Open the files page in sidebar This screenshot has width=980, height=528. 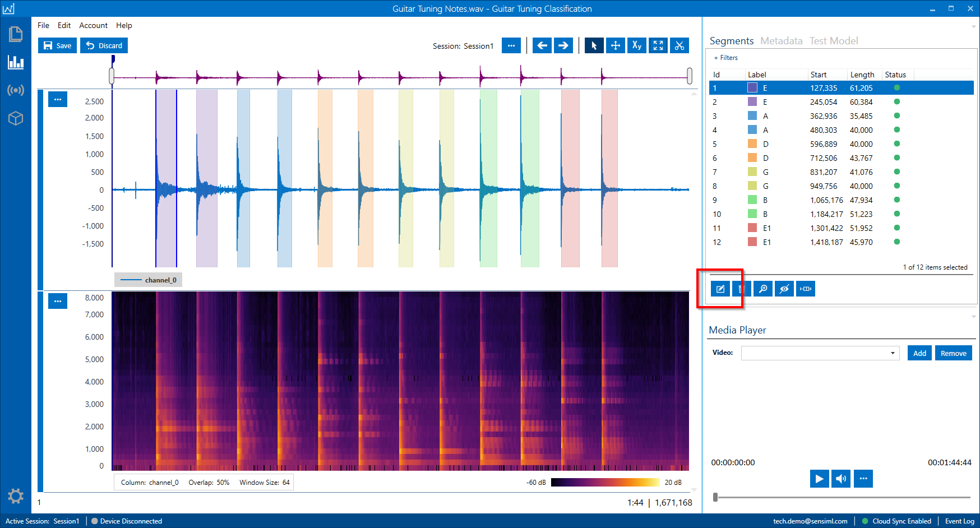tap(16, 34)
